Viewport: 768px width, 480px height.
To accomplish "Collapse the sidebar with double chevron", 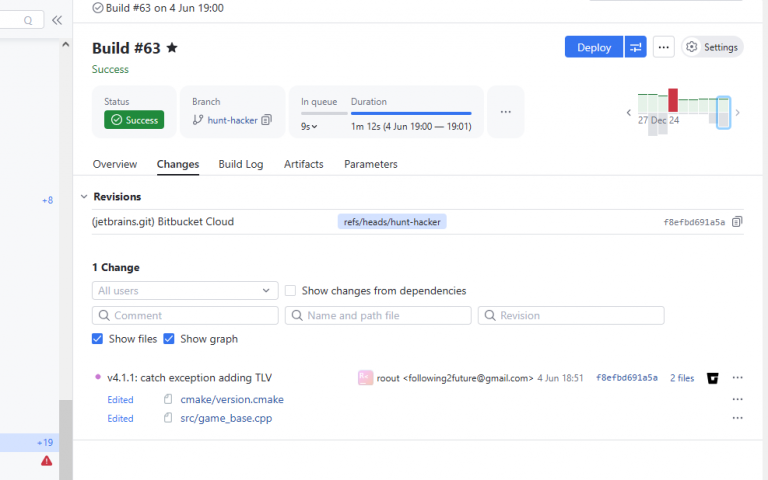I will [57, 20].
